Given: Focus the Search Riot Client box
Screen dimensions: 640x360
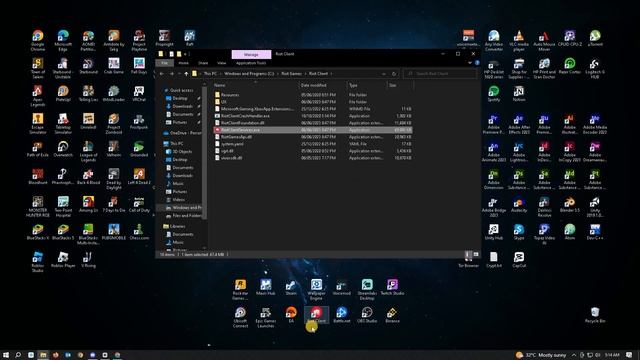Looking at the screenshot, I should [440, 74].
